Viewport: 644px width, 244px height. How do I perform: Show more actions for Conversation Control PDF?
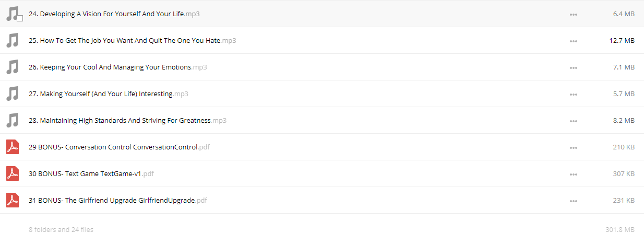[574, 147]
